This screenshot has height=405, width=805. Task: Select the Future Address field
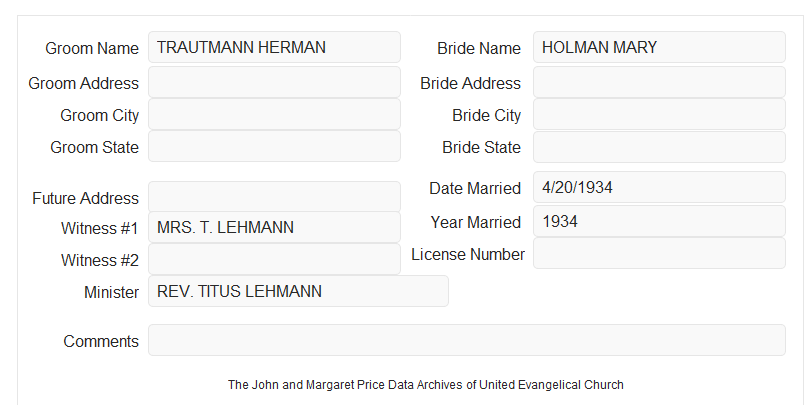click(x=274, y=197)
